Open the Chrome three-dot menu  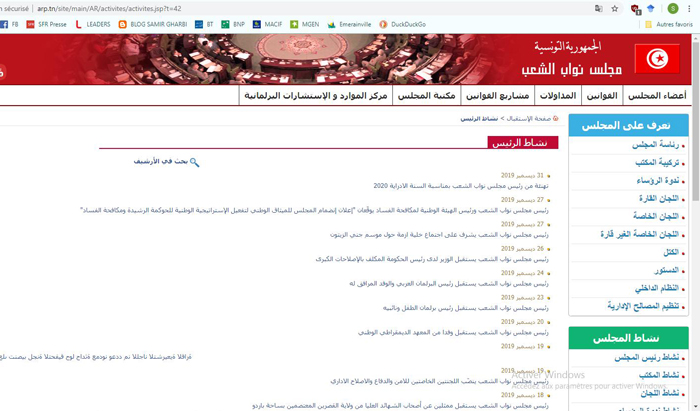coord(689,8)
